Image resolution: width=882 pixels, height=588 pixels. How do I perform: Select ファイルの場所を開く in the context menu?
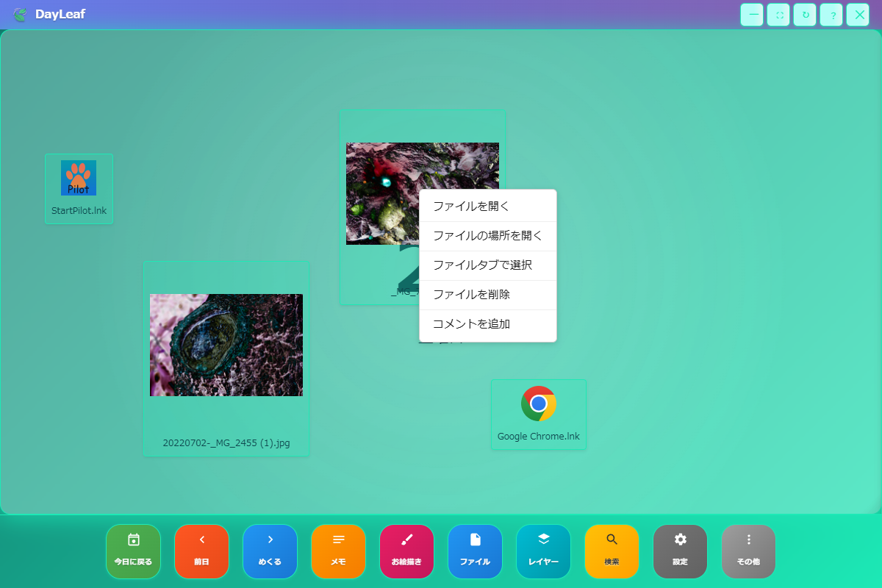[x=487, y=235]
